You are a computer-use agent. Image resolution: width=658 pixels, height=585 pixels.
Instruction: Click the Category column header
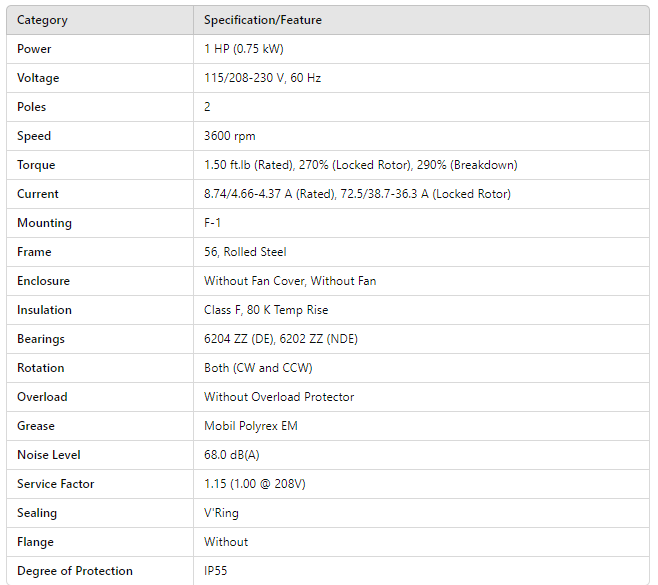[x=43, y=20]
